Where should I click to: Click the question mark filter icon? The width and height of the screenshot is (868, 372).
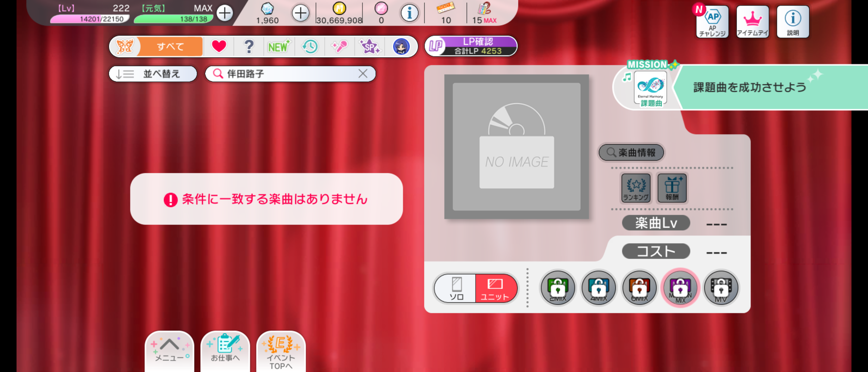coord(249,46)
